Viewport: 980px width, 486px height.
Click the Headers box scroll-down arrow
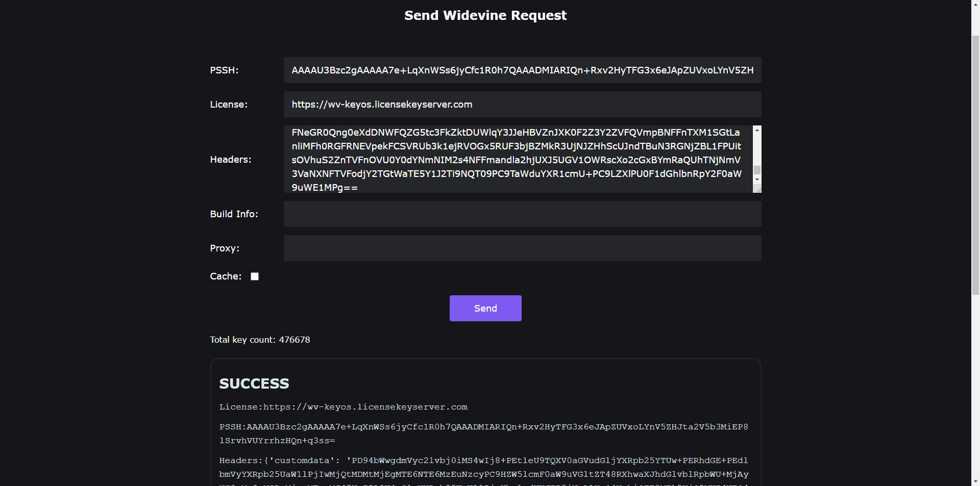757,180
